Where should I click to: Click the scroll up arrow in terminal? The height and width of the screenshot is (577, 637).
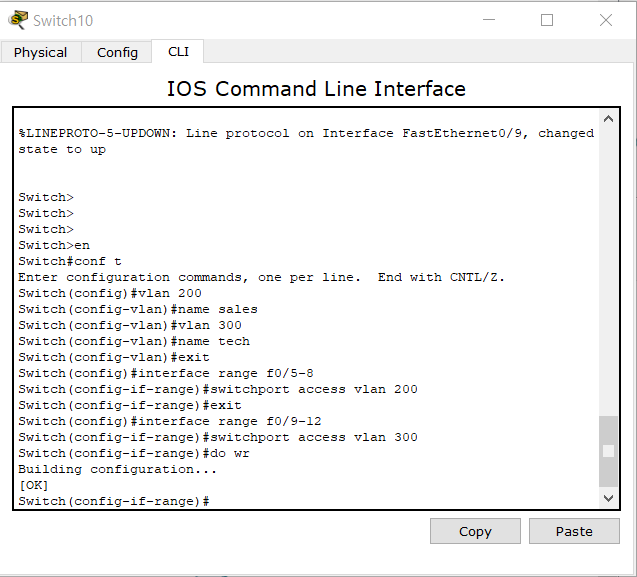point(608,119)
